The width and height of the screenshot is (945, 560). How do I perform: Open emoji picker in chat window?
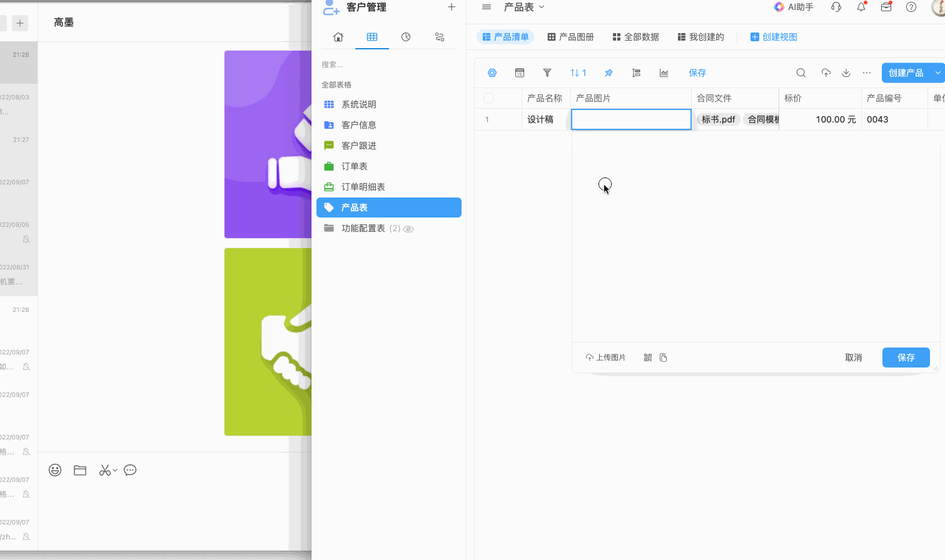pyautogui.click(x=55, y=470)
